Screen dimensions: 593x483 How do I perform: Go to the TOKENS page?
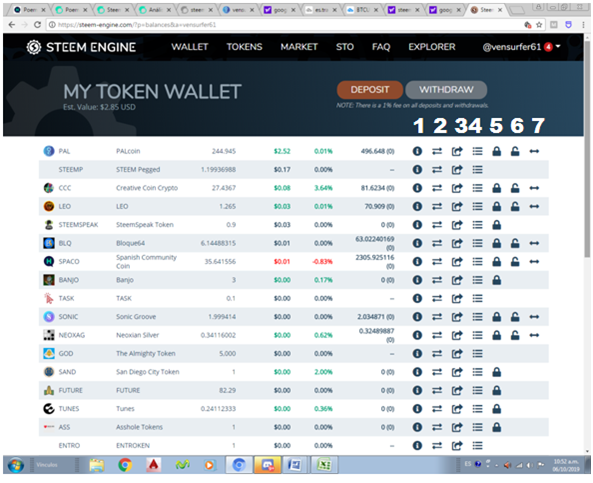244,47
